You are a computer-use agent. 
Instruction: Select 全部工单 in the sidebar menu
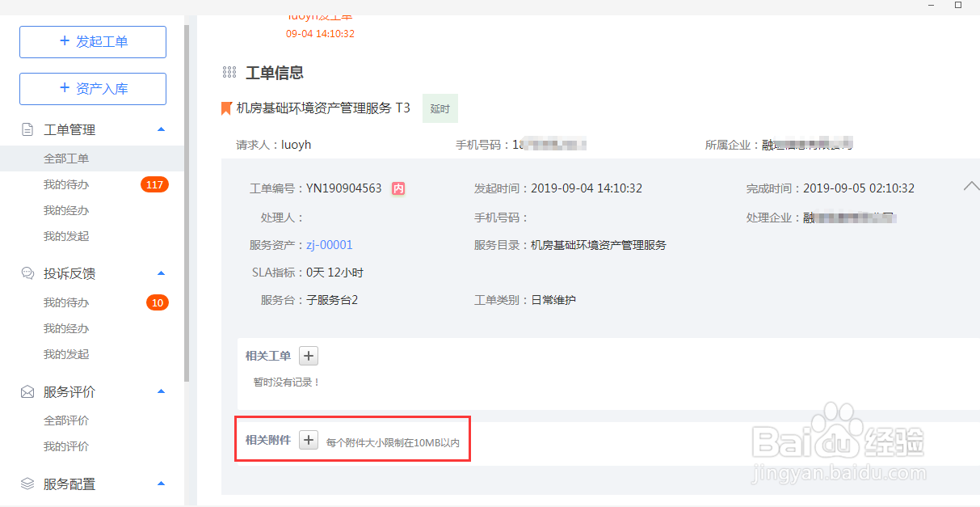63,158
